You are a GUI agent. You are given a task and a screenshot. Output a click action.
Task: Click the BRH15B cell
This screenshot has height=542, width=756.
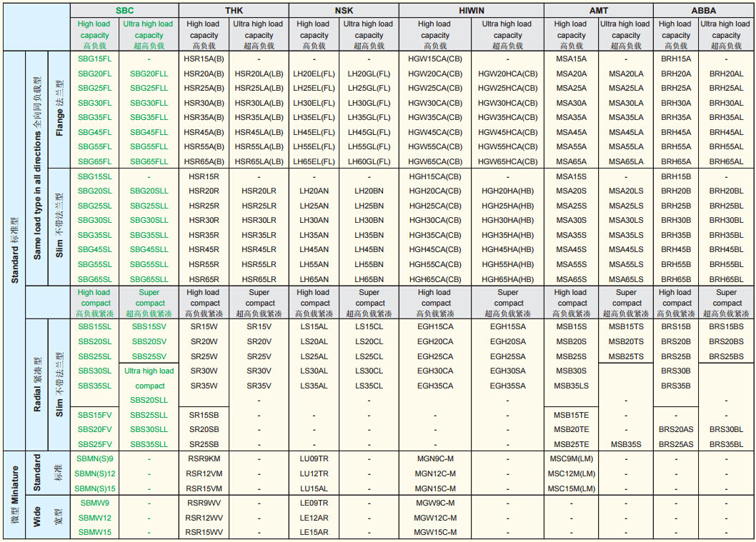click(x=676, y=176)
